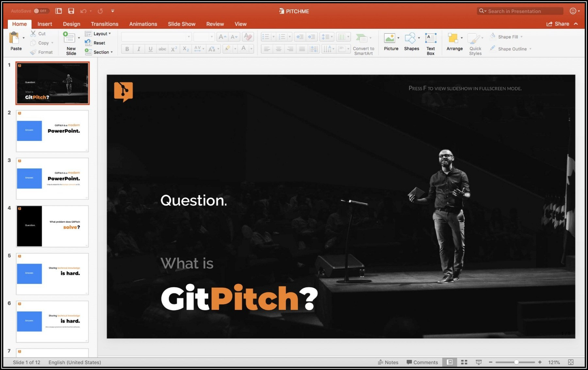Click the Underline U button

151,49
